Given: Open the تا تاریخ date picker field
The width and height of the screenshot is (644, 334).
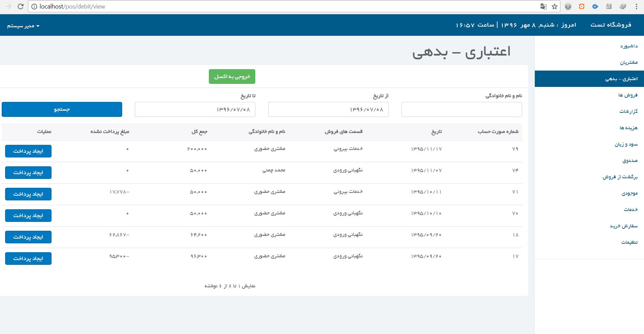Looking at the screenshot, I should tap(195, 109).
